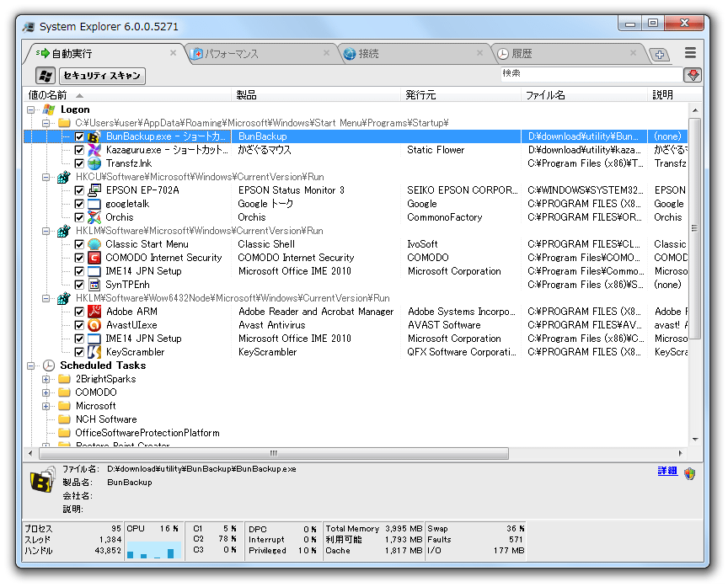Uncheck the COMODO Internet Security entry

tap(79, 258)
